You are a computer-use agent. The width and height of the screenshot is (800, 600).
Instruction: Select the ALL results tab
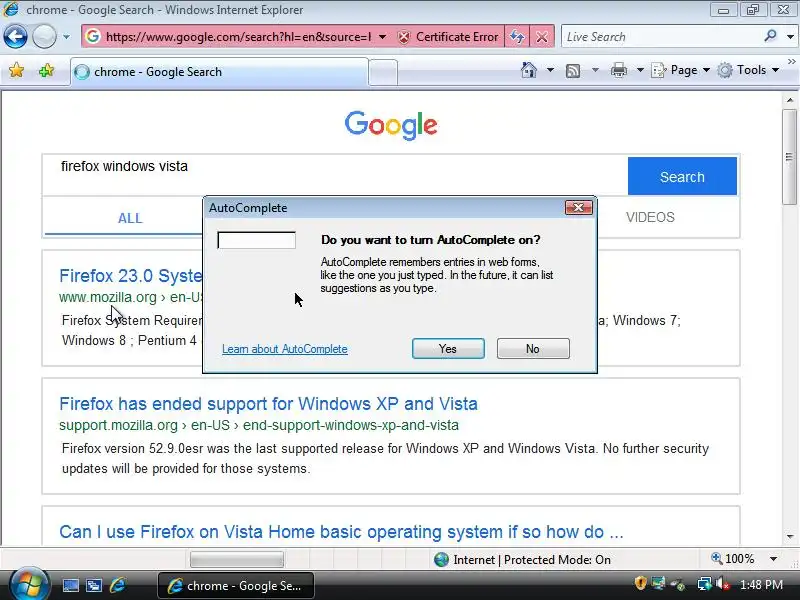click(130, 218)
